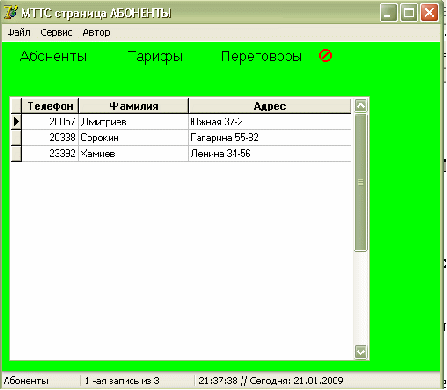The width and height of the screenshot is (447, 390).
Task: Minimize the МТТС window
Action: [x=389, y=13]
